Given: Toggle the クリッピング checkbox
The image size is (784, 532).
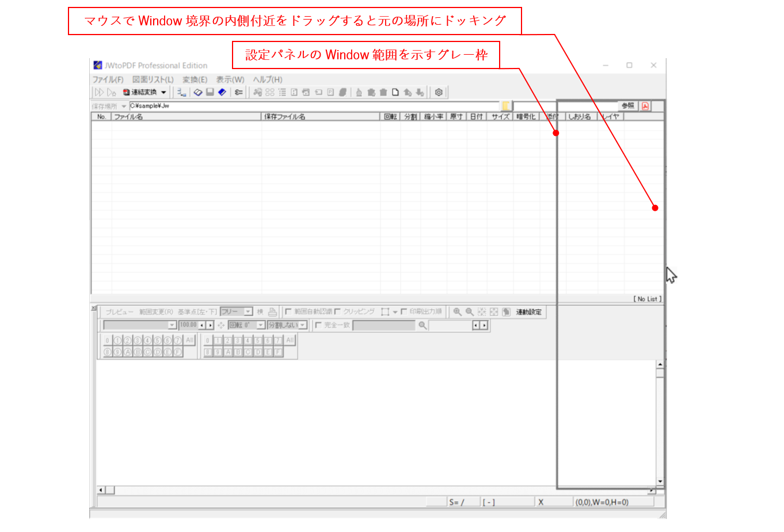Looking at the screenshot, I should coord(338,311).
